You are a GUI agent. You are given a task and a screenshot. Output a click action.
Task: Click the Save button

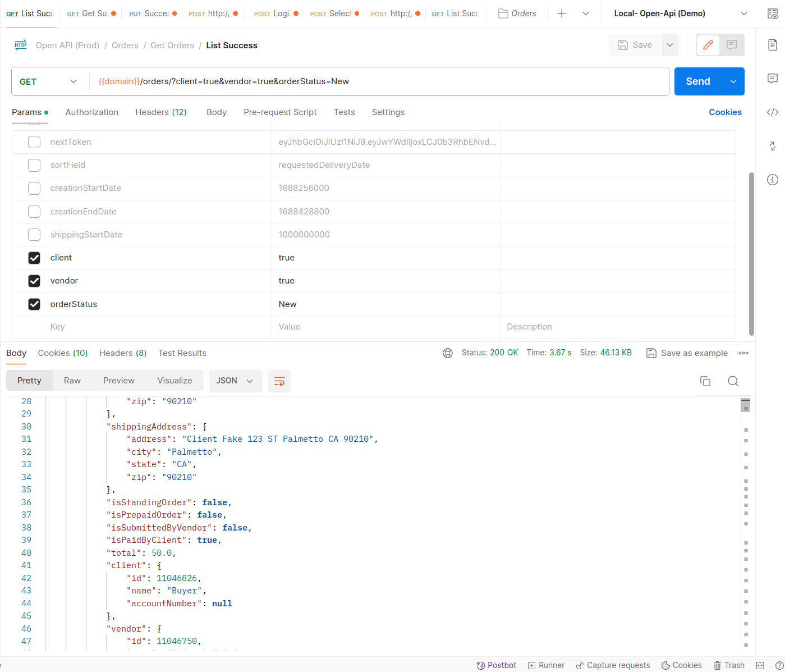click(635, 45)
